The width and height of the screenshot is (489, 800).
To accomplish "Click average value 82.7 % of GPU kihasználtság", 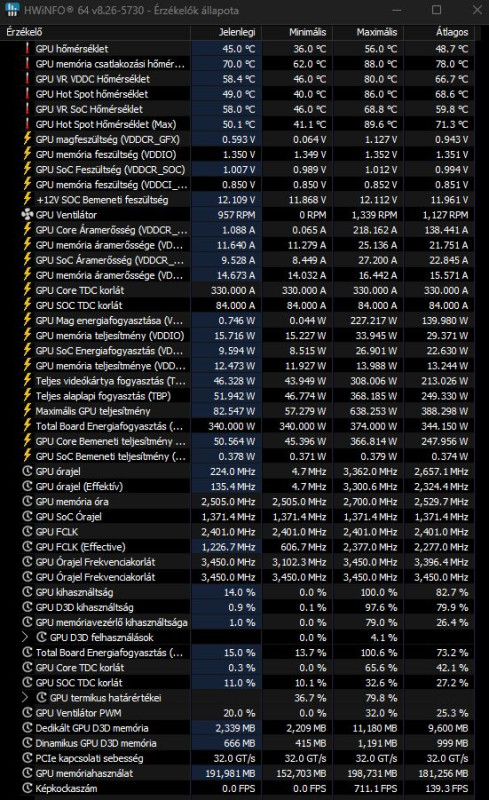I will click(452, 592).
